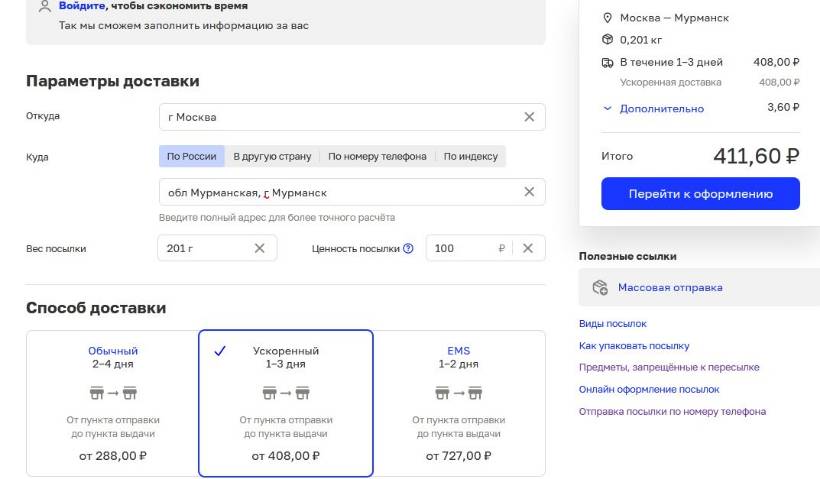This screenshot has width=820, height=479.
Task: Click the Способ доставки heading
Action: [x=96, y=308]
